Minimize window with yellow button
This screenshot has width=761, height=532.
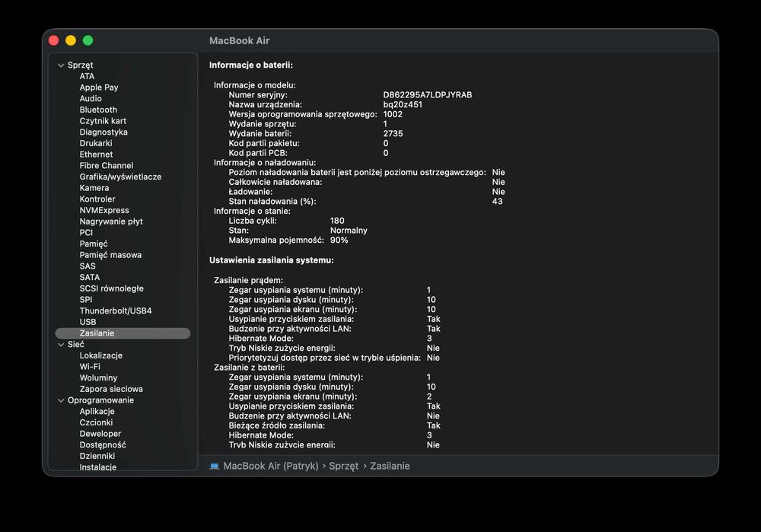point(71,40)
